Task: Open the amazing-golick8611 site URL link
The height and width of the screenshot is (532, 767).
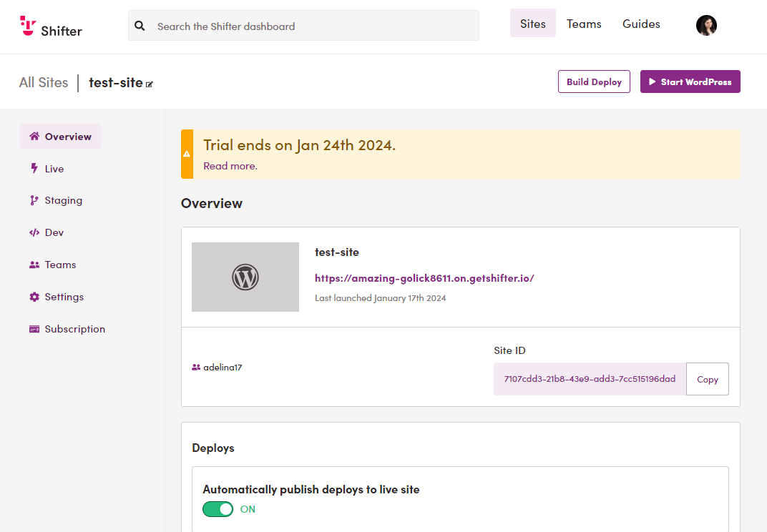Action: [x=424, y=278]
